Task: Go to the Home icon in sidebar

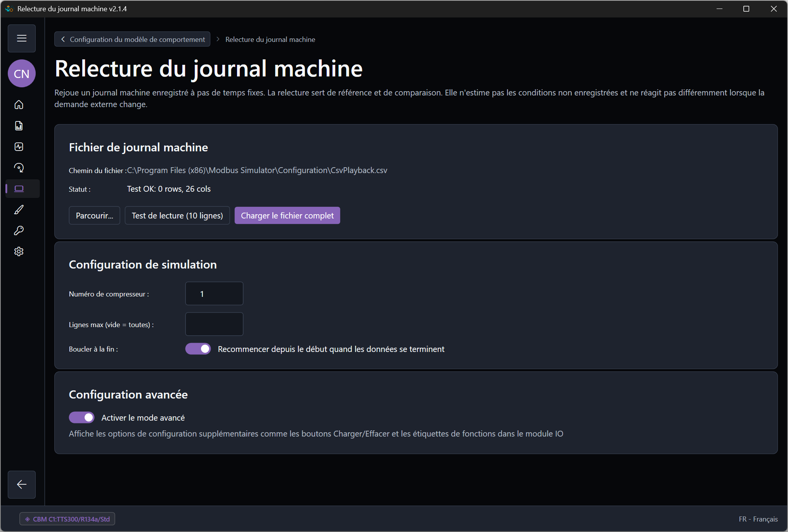Action: 19,105
